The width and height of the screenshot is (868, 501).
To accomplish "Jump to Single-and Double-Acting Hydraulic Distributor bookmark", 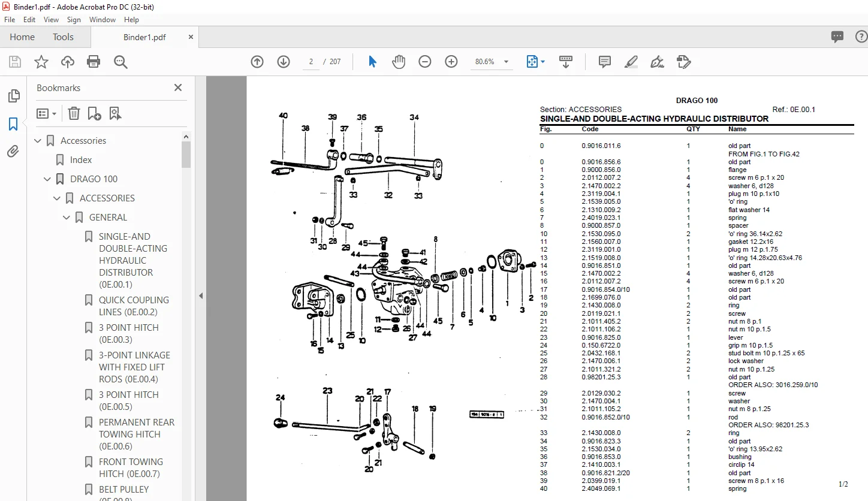I will coord(134,261).
